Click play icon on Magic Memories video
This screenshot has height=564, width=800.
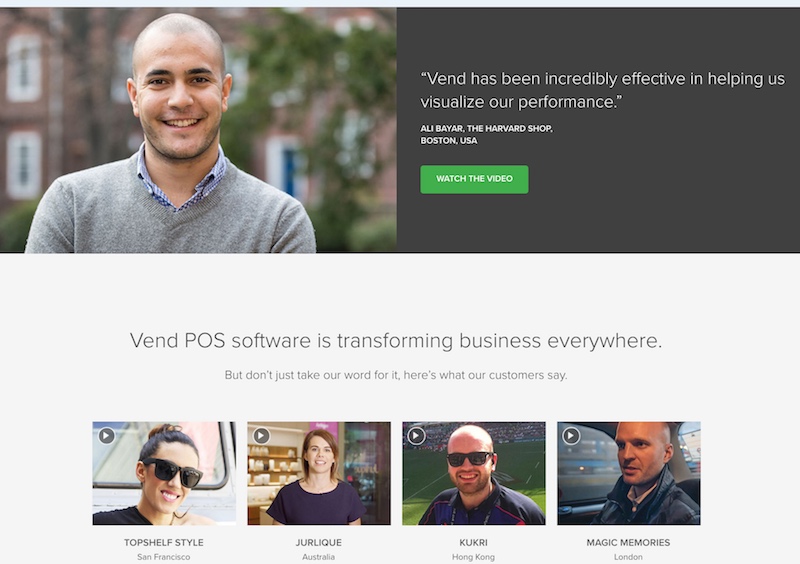[x=571, y=436]
